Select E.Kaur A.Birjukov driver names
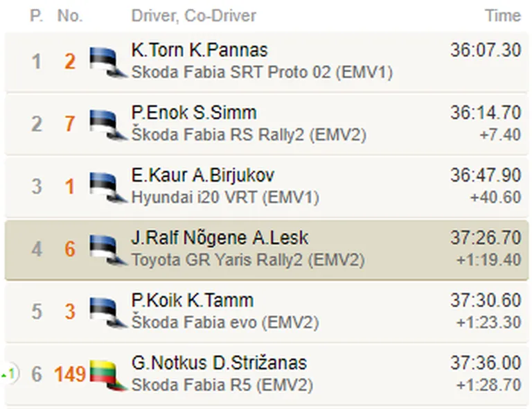The image size is (532, 409). coord(203,175)
